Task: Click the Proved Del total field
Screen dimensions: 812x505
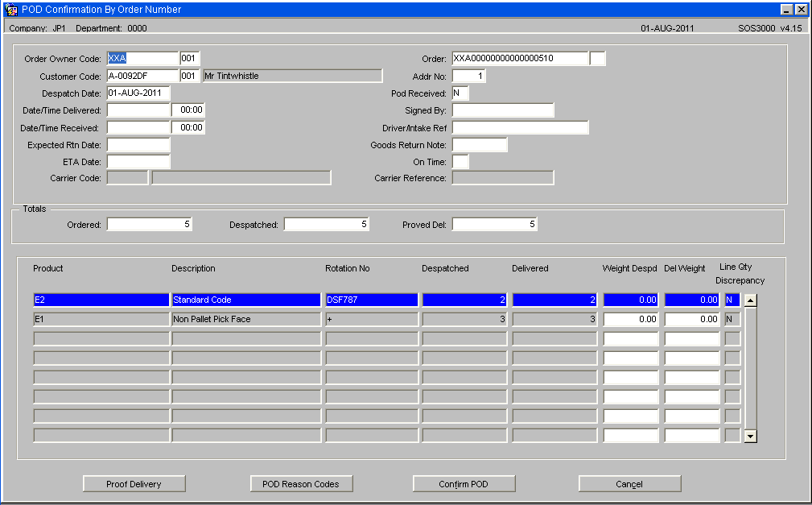Action: 495,224
